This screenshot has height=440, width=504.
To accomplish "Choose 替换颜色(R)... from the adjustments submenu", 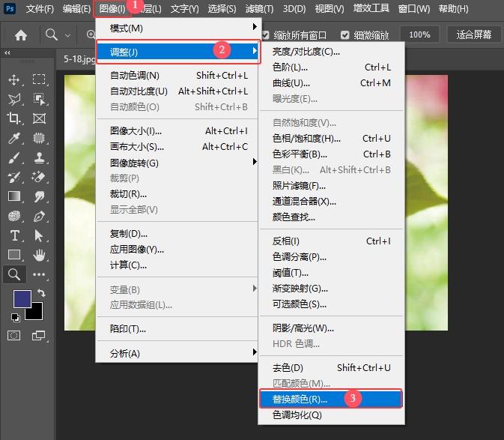I will coord(331,400).
